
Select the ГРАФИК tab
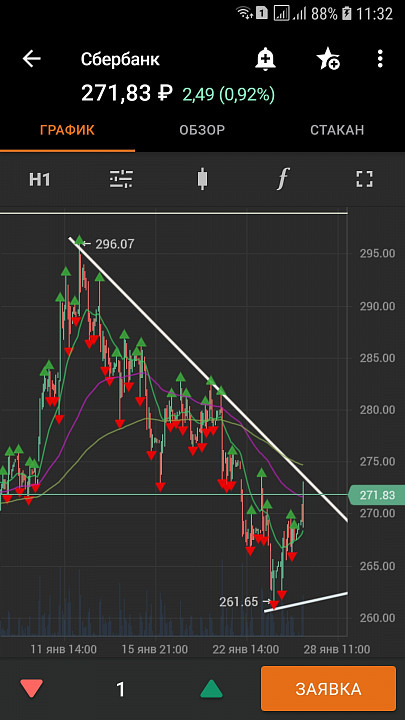coord(67,130)
